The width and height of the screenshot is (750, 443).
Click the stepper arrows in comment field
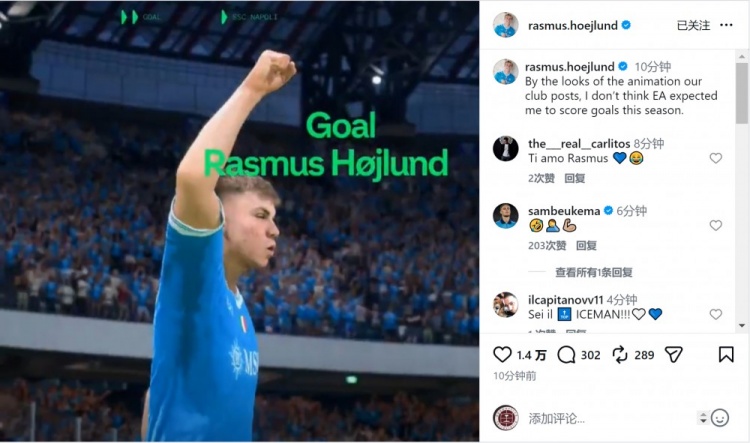tap(703, 418)
